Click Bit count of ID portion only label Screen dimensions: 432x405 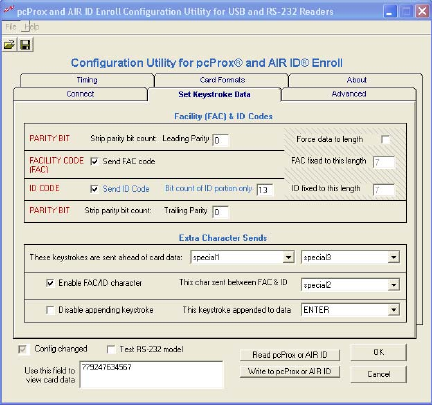pyautogui.click(x=209, y=188)
